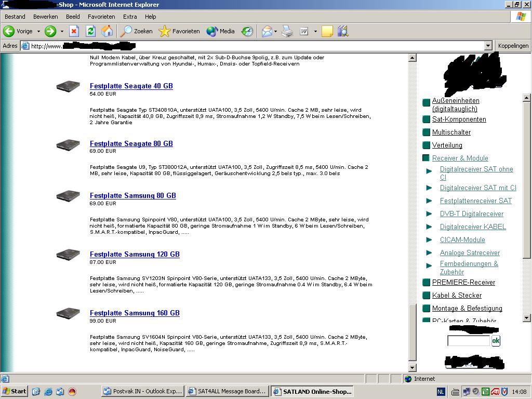Screen dimensions: 532x399
Task: Expand the address bar dropdown arrow
Action: tap(488, 46)
